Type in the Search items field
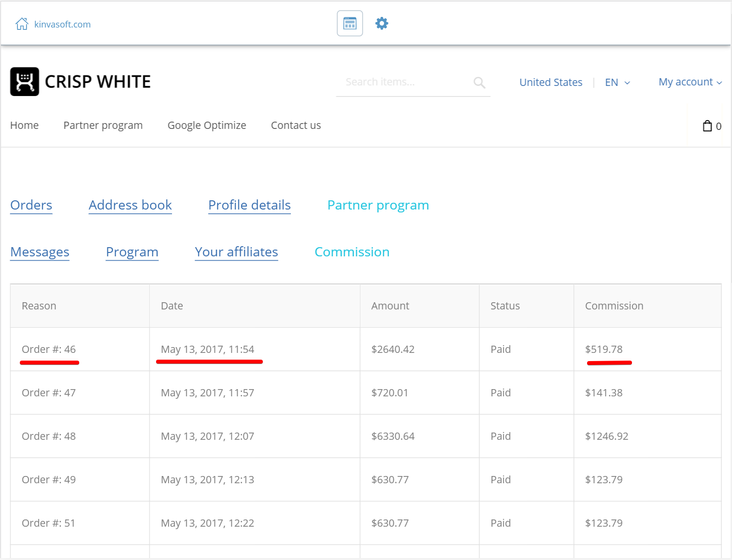This screenshot has height=560, width=732. (406, 82)
